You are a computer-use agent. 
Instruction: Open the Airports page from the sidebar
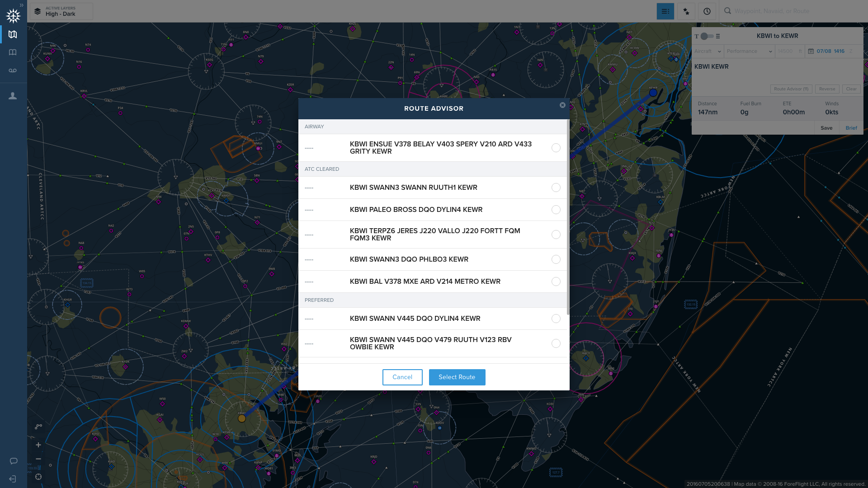[x=13, y=52]
